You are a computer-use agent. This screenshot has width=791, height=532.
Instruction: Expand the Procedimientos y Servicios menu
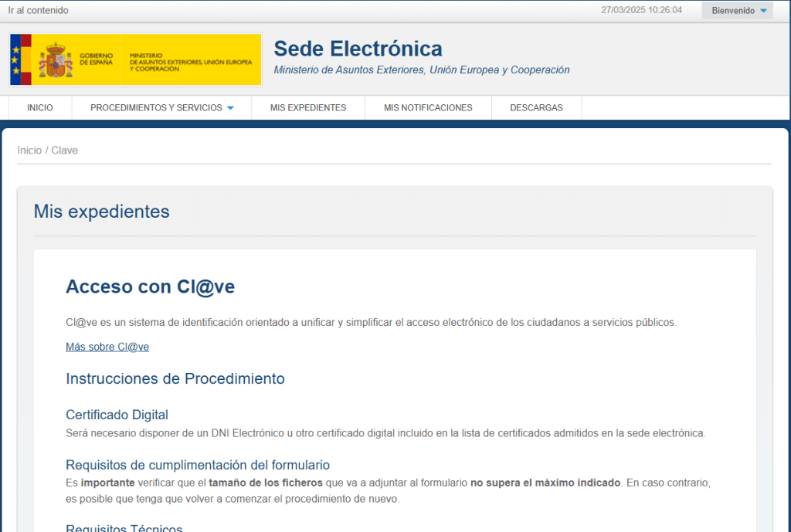click(x=161, y=108)
